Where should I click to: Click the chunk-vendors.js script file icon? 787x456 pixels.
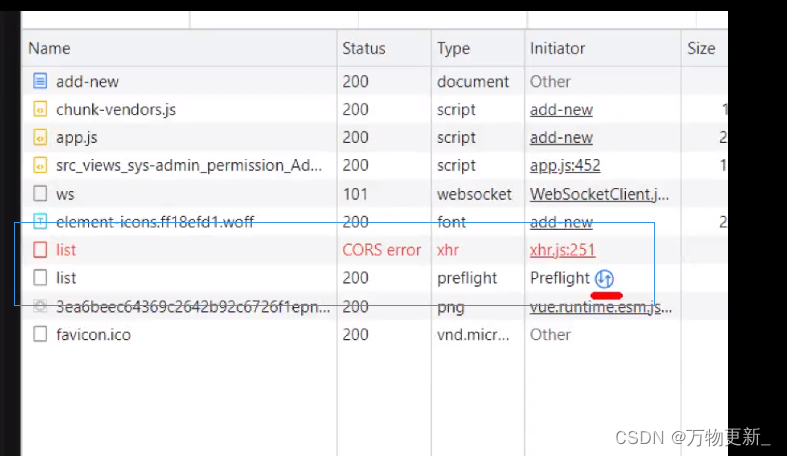[x=40, y=109]
